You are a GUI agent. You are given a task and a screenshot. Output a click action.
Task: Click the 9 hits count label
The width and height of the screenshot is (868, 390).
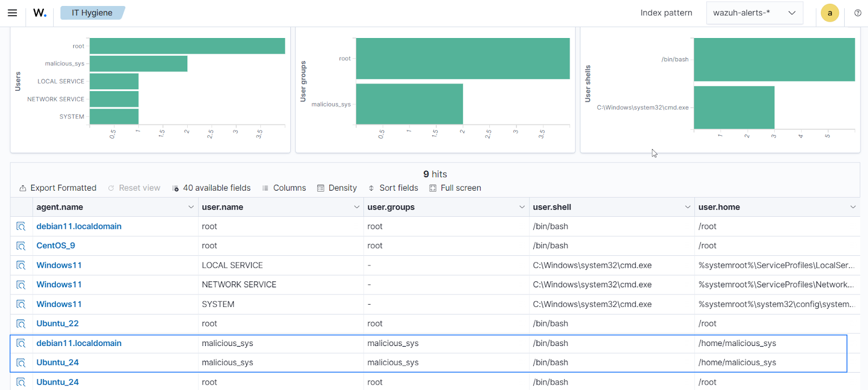click(x=435, y=174)
